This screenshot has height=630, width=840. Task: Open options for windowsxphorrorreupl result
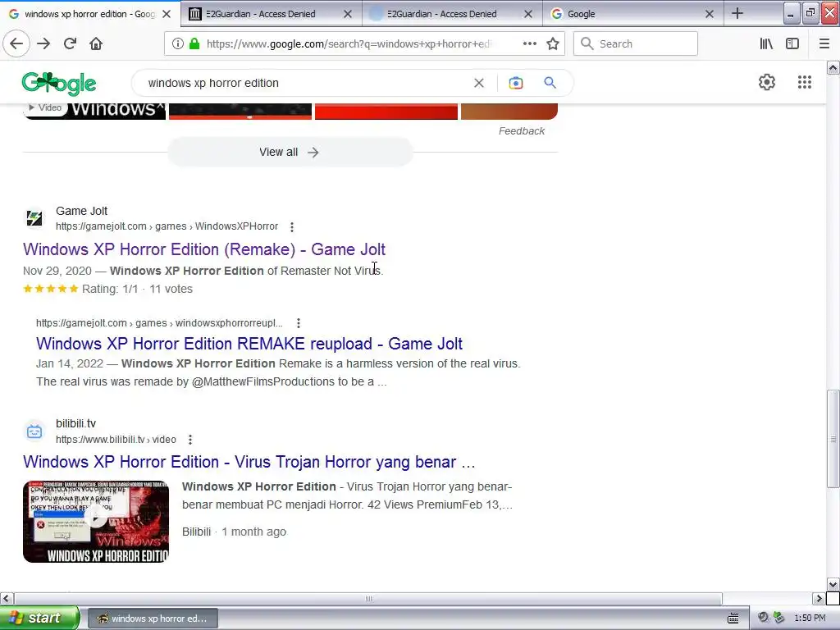tap(299, 323)
